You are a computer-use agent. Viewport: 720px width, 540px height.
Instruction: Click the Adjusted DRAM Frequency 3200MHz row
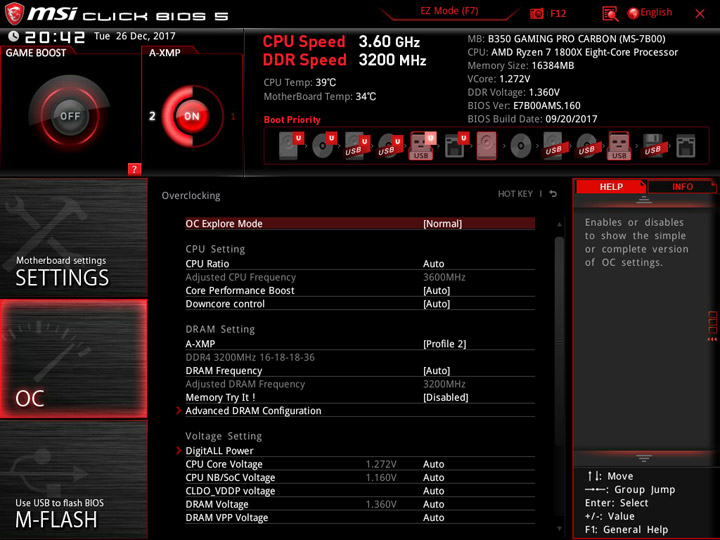(360, 384)
